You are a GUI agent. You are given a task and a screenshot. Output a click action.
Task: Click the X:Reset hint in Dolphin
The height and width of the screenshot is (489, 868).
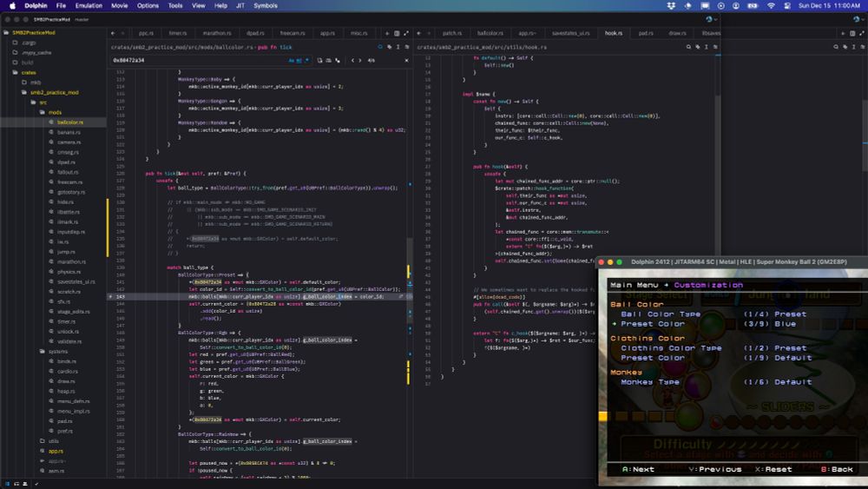(x=773, y=469)
